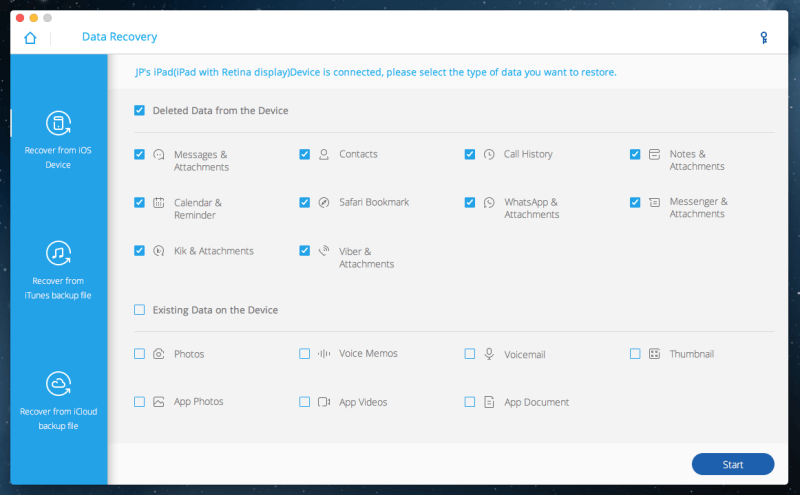The width and height of the screenshot is (800, 495).
Task: Click the Messages speech bubble icon
Action: tap(159, 155)
